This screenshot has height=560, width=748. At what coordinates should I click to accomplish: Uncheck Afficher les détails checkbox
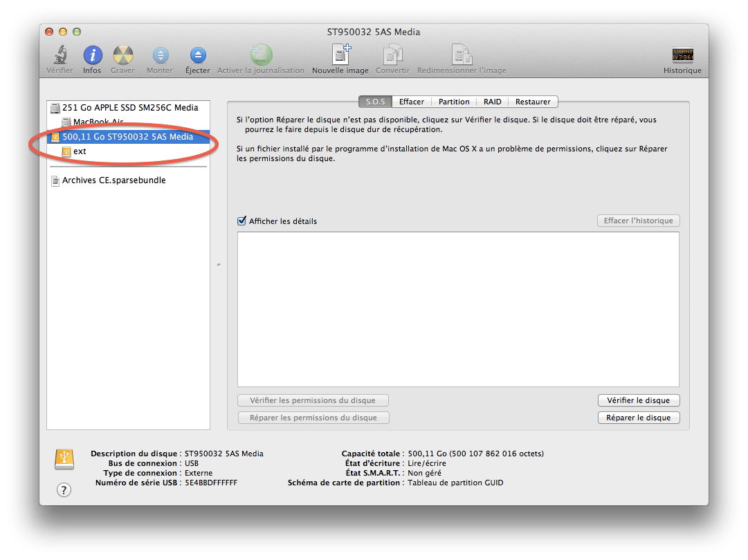point(242,221)
